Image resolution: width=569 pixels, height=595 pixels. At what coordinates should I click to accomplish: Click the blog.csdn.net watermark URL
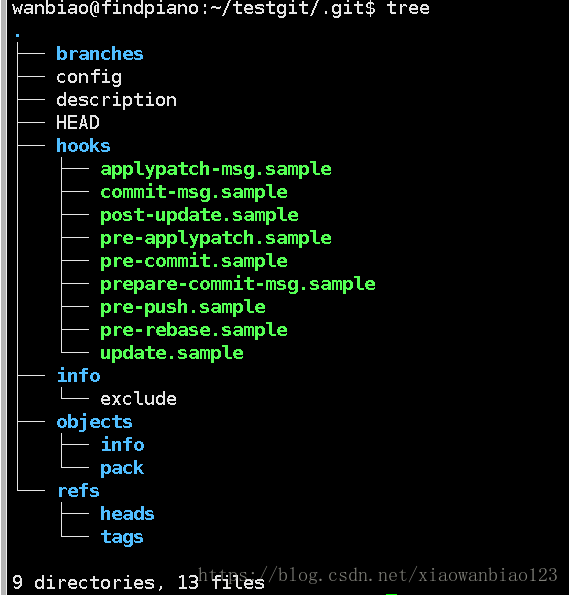click(377, 575)
